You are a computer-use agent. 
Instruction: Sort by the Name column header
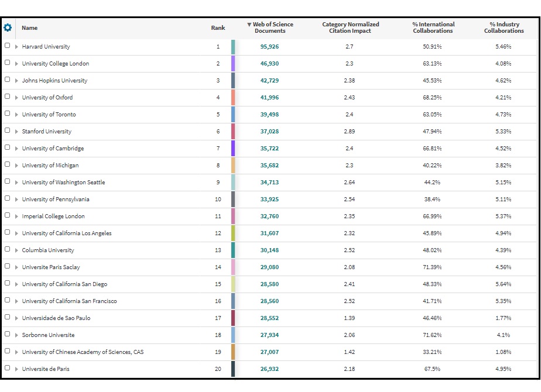pos(30,28)
